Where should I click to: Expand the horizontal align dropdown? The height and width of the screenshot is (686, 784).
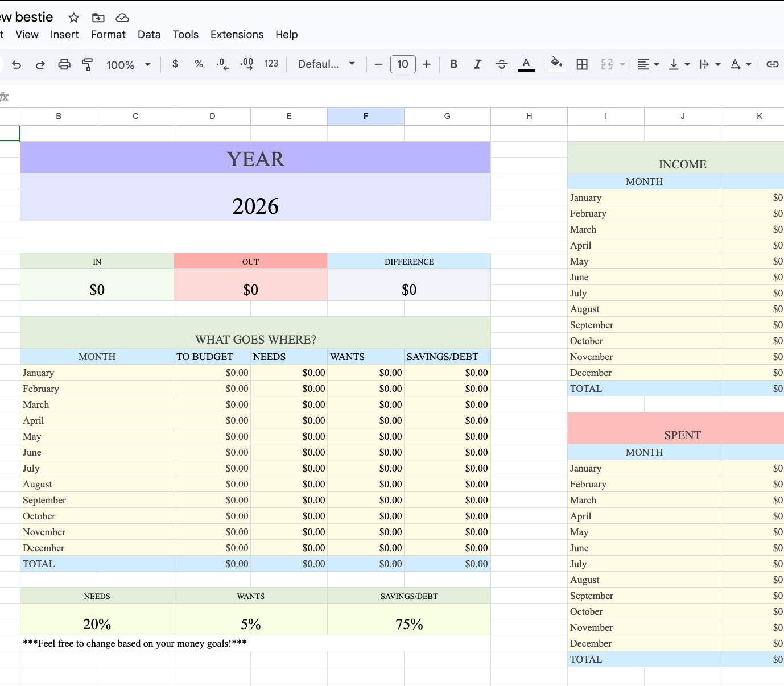[648, 64]
